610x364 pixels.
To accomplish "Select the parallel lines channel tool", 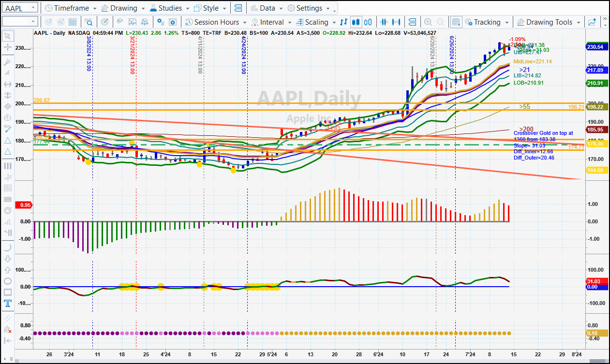I will click(8, 106).
